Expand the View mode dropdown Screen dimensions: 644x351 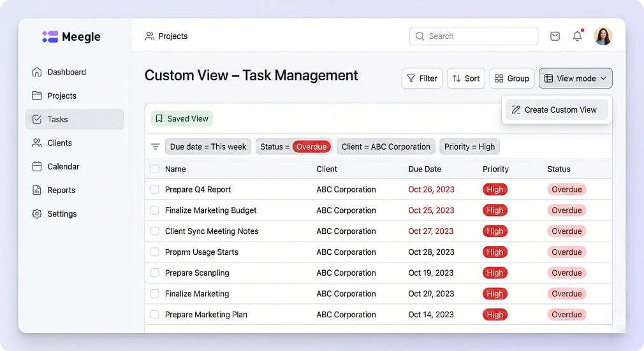click(x=575, y=78)
